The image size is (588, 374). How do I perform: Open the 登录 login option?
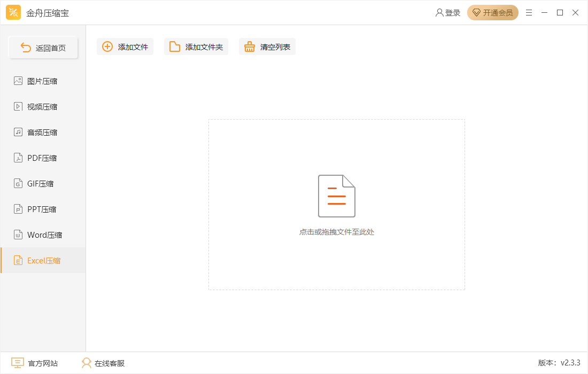(x=448, y=12)
